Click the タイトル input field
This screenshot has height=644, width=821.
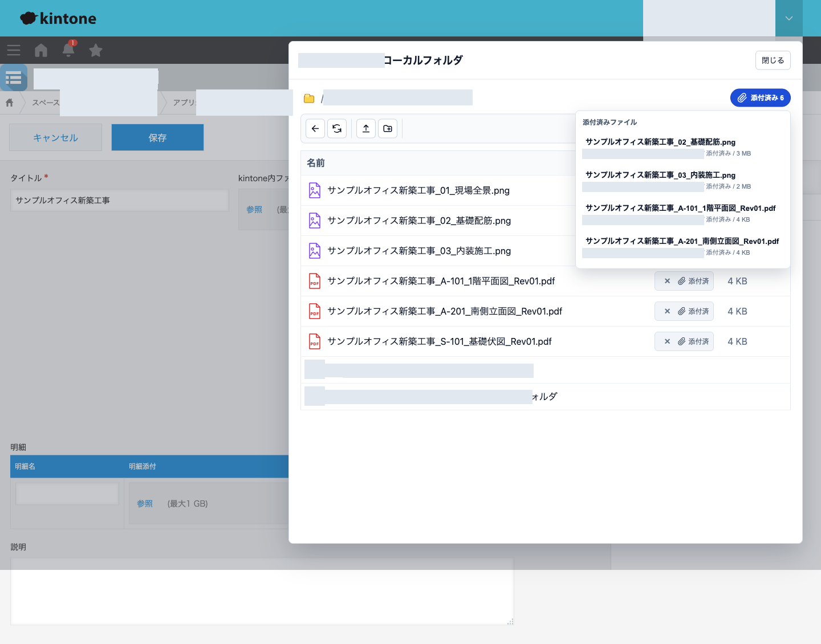pyautogui.click(x=120, y=201)
